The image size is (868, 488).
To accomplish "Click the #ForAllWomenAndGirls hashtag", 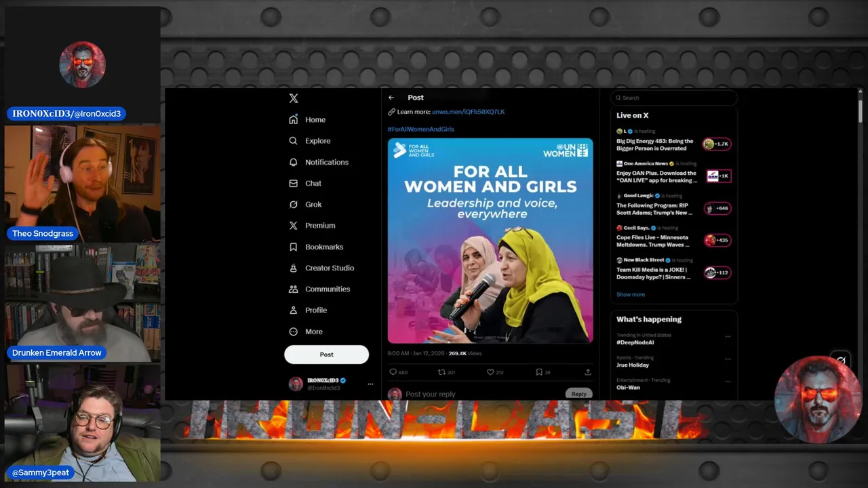I will point(420,129).
